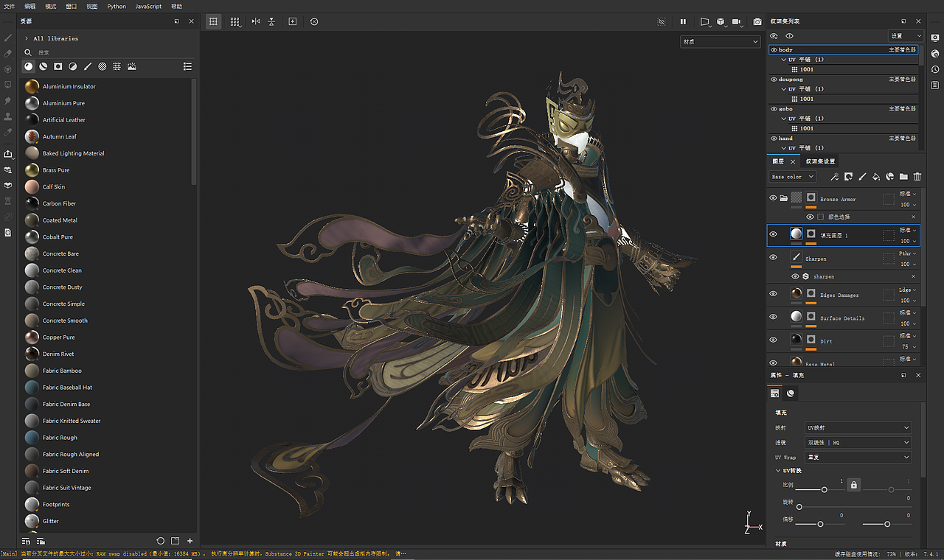944x560 pixels.
Task: Open the Base color channel dropdown
Action: [x=792, y=177]
